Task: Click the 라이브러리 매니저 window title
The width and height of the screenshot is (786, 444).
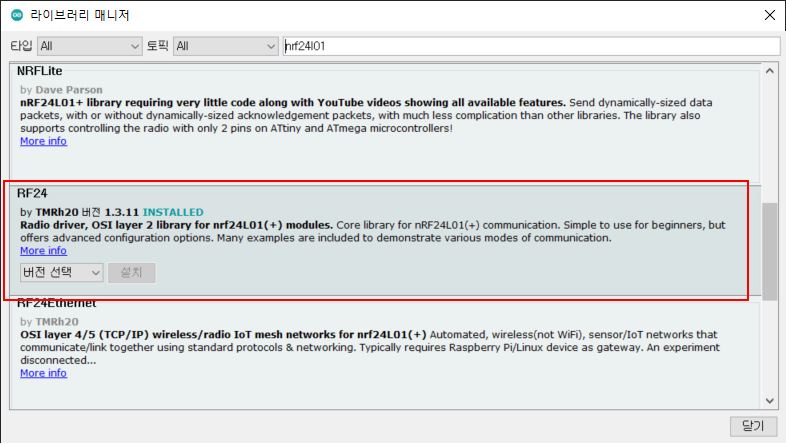Action: [80, 15]
